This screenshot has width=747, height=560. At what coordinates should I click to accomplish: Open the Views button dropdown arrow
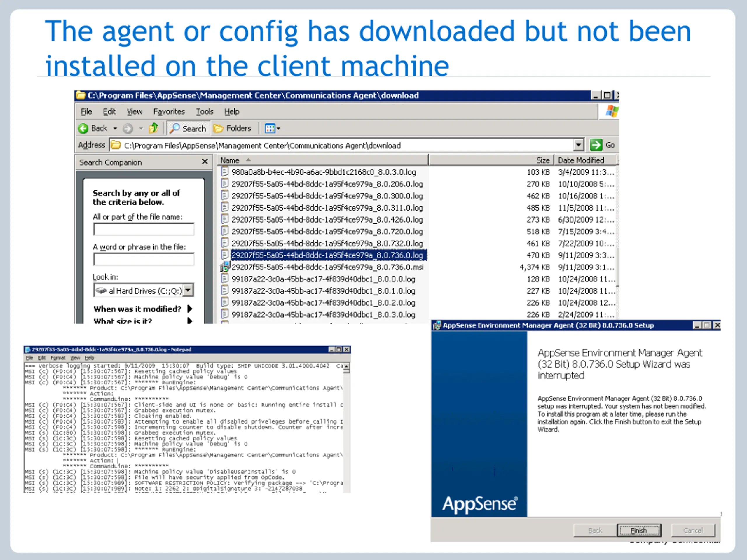pyautogui.click(x=279, y=129)
